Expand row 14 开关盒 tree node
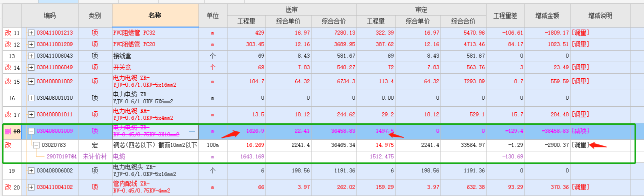Image resolution: width=644 pixels, height=196 pixels. pos(31,67)
